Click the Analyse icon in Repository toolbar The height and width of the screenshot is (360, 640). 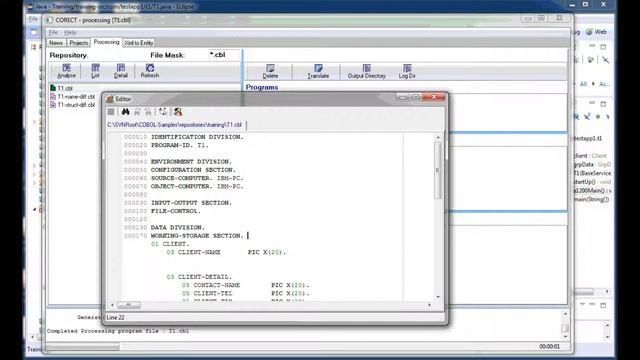tap(67, 71)
